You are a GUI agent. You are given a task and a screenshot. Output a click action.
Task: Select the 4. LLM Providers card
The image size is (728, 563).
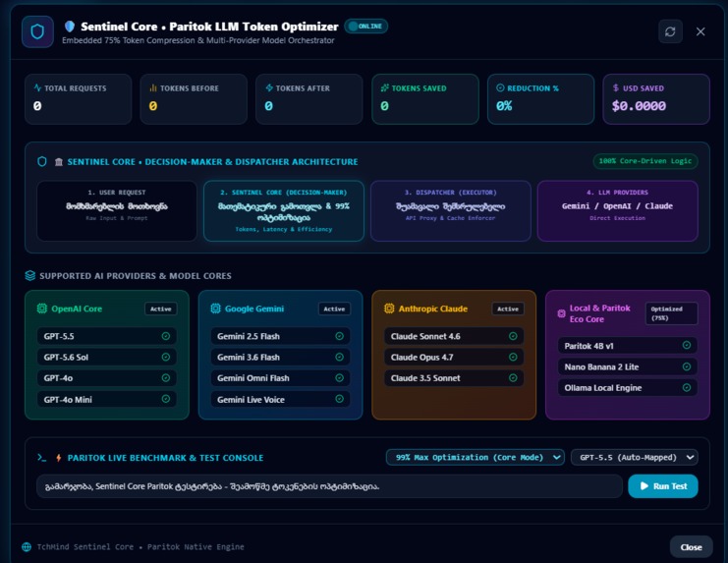tap(618, 210)
